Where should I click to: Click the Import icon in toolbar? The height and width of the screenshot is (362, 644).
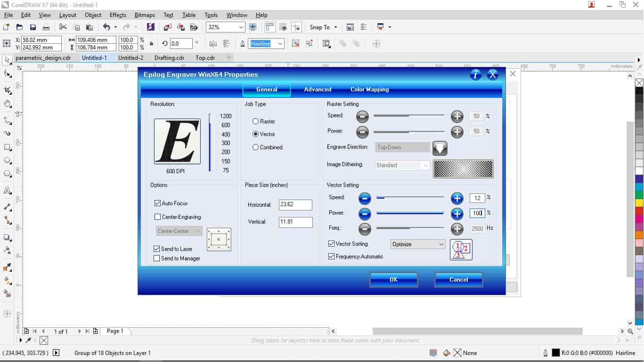point(168,27)
